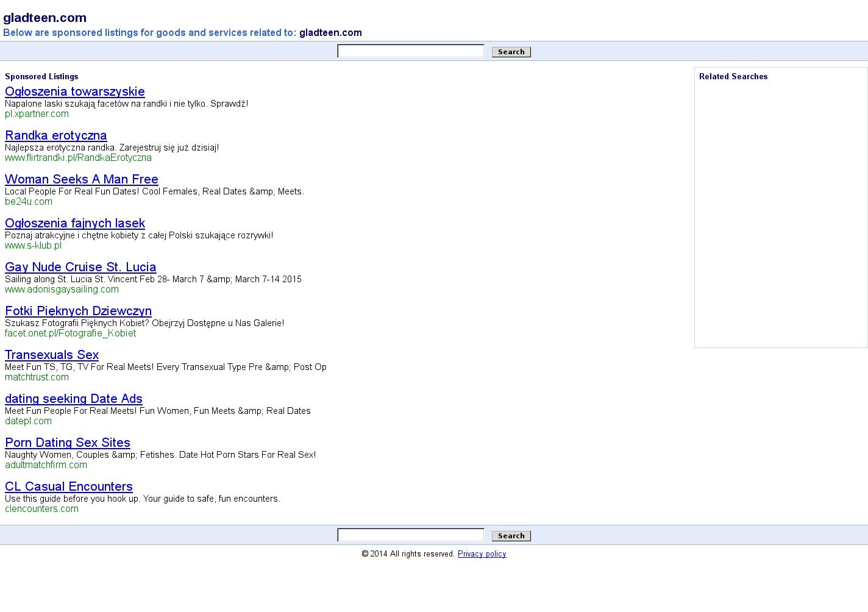This screenshot has height=612, width=868.
Task: Open the Fotki Pięknych Dziewczyn listing
Action: [78, 311]
